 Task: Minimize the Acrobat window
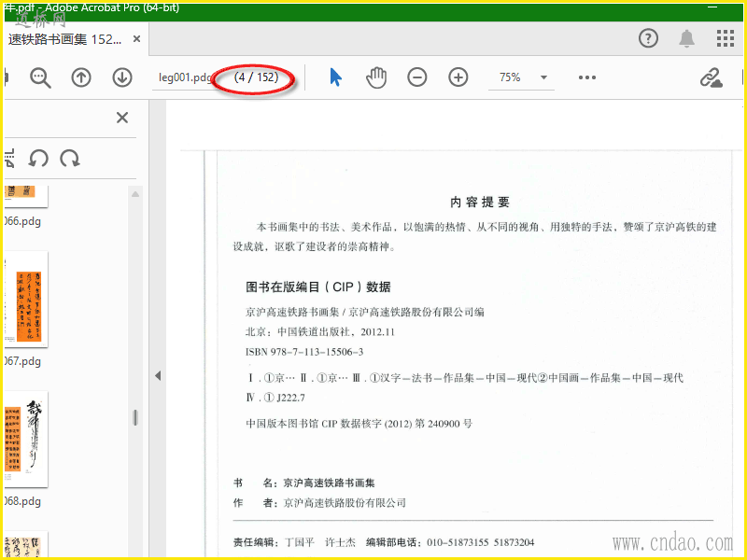(712, 7)
